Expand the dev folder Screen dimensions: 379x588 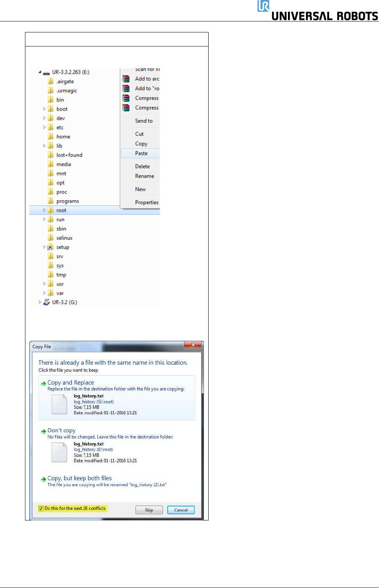(44, 118)
